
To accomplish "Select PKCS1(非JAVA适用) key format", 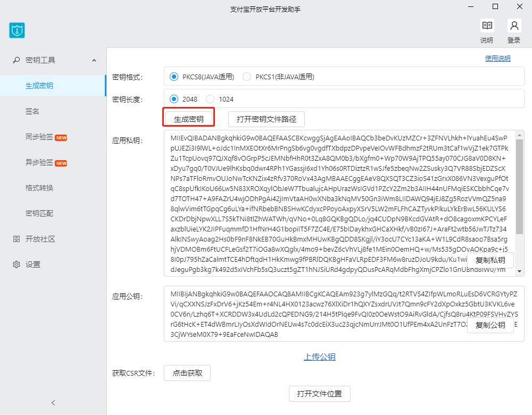I will (247, 77).
